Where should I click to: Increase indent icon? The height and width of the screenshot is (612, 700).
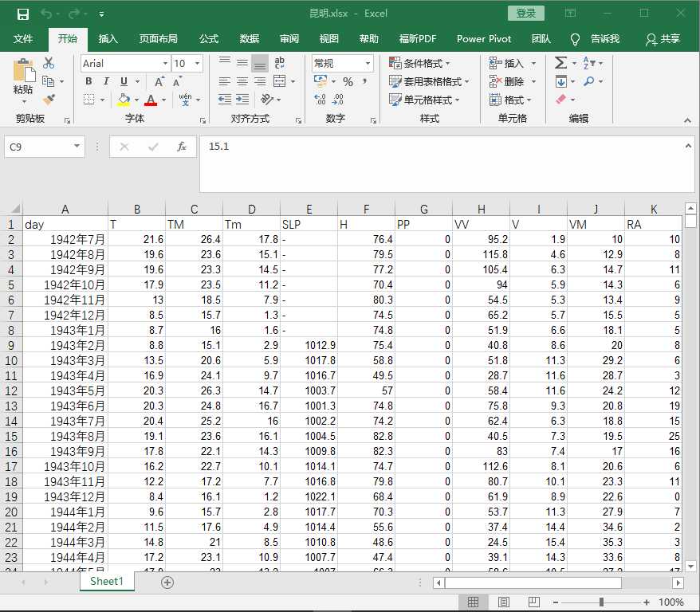(x=242, y=100)
